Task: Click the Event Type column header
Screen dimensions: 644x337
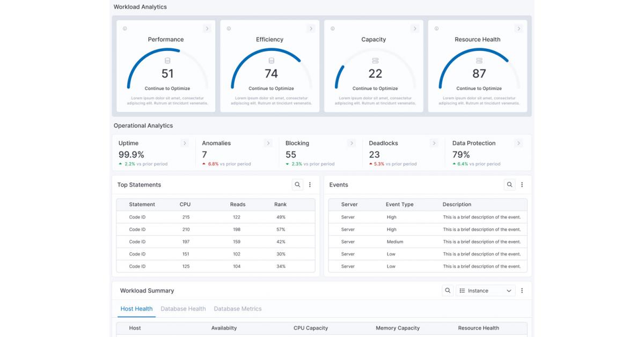Action: coord(399,204)
